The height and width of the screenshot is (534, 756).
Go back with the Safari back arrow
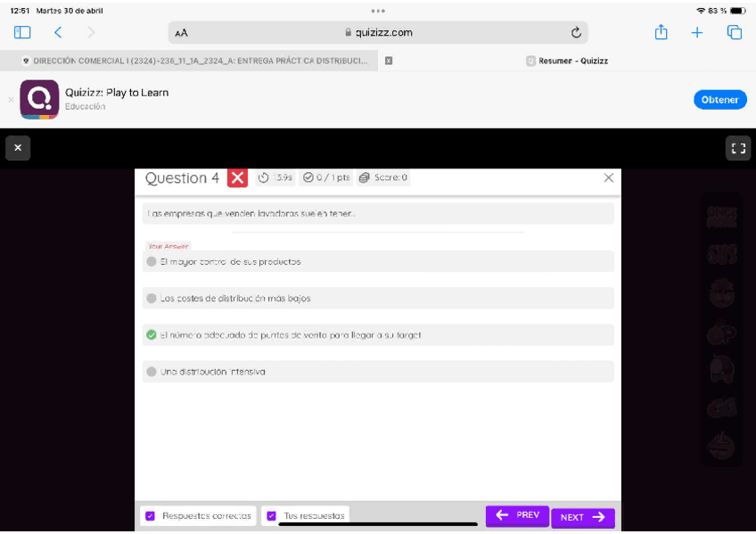(58, 32)
